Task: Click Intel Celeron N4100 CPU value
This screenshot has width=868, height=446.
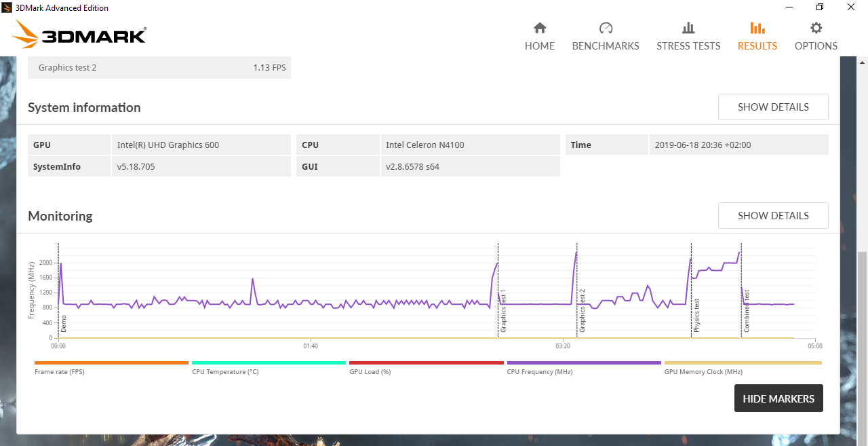Action: (425, 145)
